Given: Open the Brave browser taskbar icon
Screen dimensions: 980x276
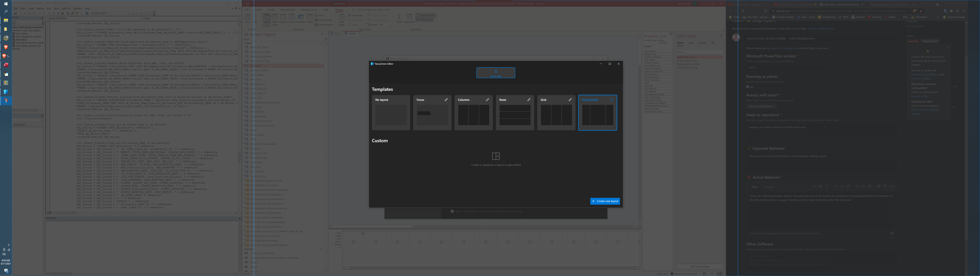Looking at the screenshot, I should pyautogui.click(x=6, y=47).
